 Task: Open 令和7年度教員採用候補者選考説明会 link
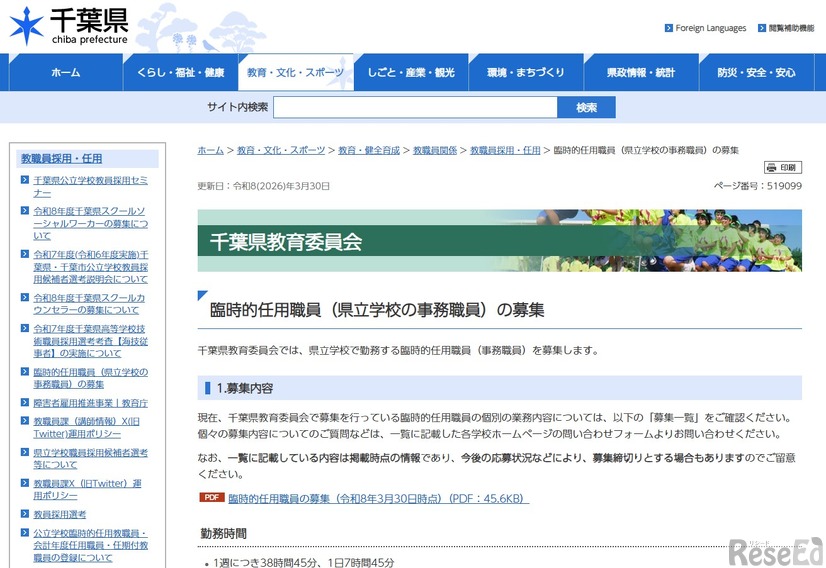point(91,267)
